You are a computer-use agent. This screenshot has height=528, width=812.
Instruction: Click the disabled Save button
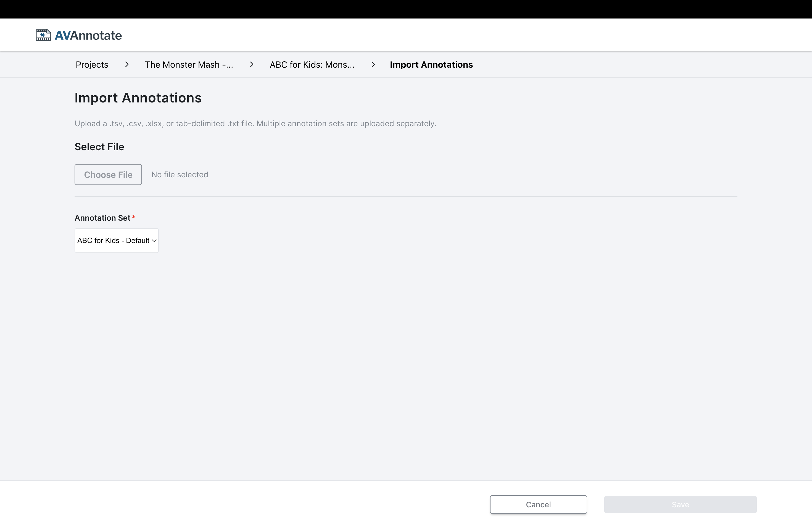pyautogui.click(x=680, y=505)
